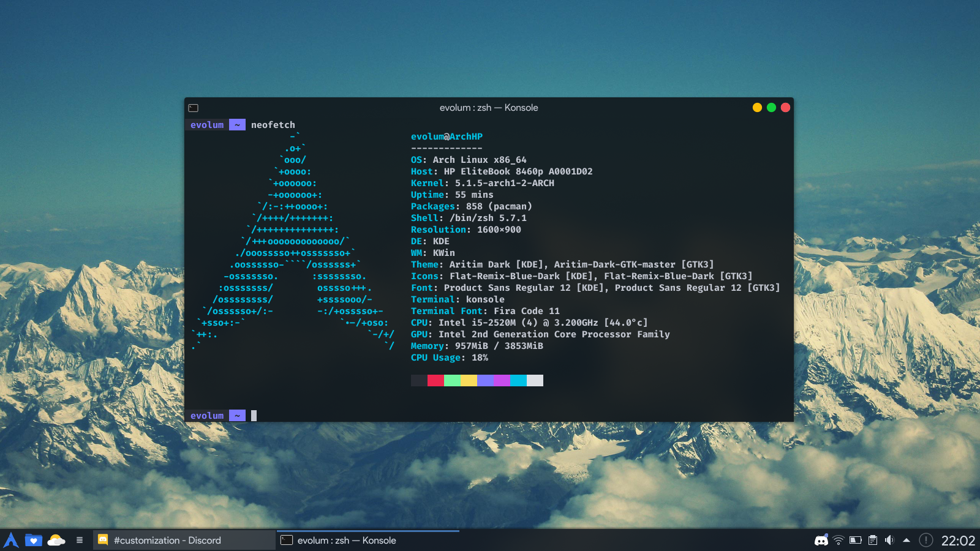Click the 'Resolution: 1600x900' line
Image resolution: width=980 pixels, height=551 pixels.
point(466,230)
